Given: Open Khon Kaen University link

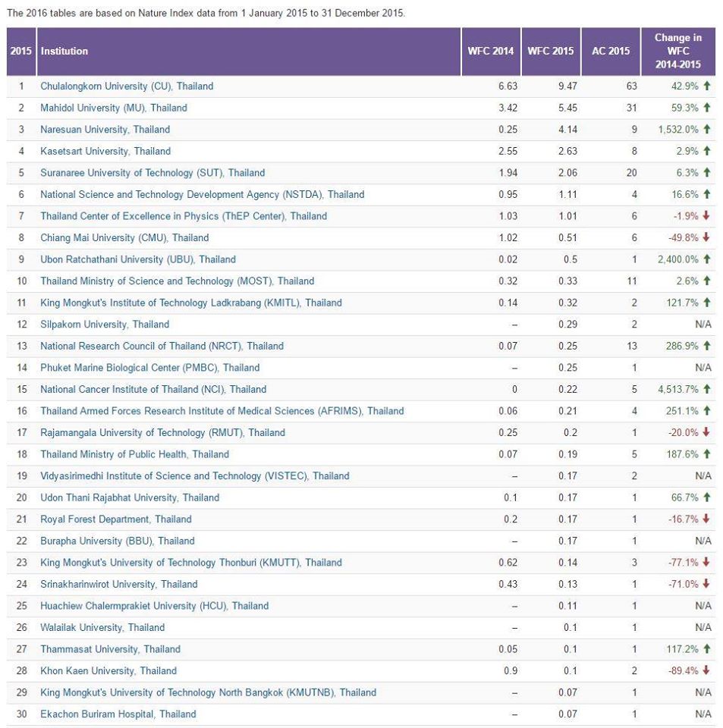Looking at the screenshot, I should (108, 671).
